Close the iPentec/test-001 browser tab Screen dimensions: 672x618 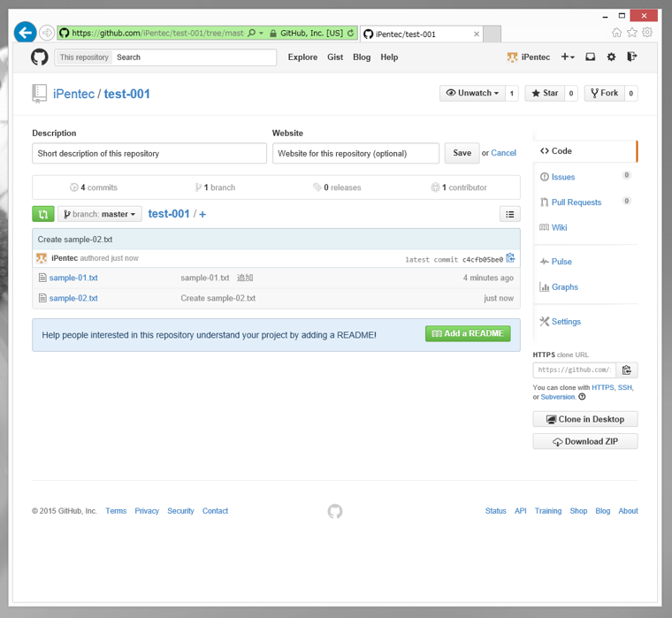(x=476, y=34)
